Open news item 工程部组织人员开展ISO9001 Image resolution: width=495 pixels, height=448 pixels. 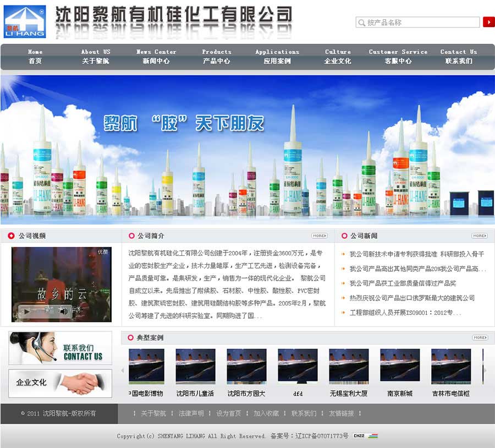[x=405, y=313]
